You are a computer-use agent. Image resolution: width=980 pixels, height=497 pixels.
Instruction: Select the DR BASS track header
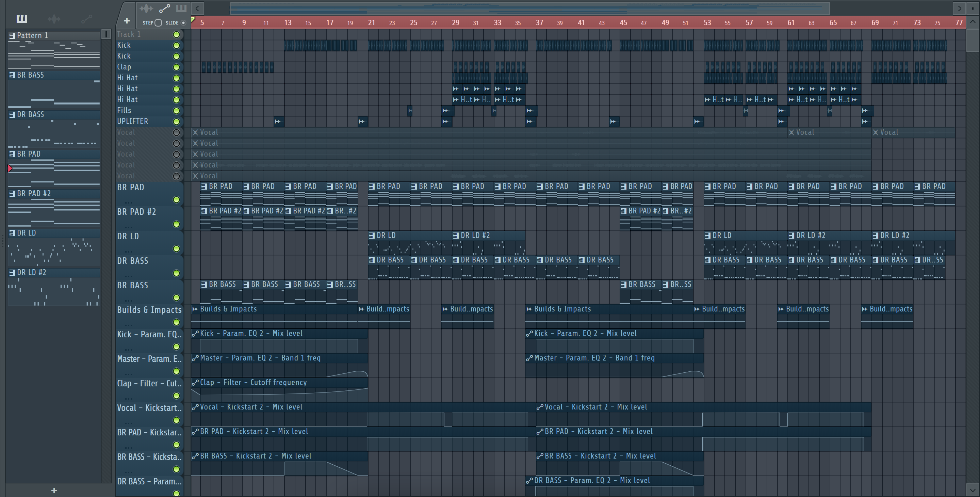pyautogui.click(x=149, y=267)
